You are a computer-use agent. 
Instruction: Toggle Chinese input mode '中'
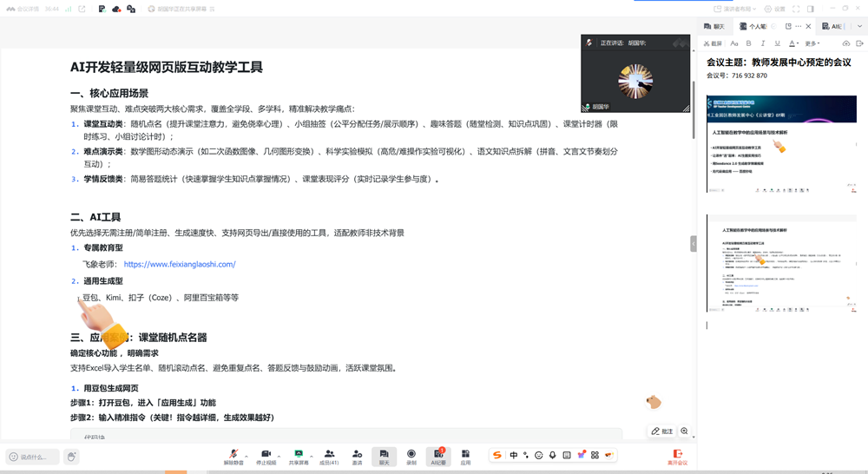[x=514, y=455]
